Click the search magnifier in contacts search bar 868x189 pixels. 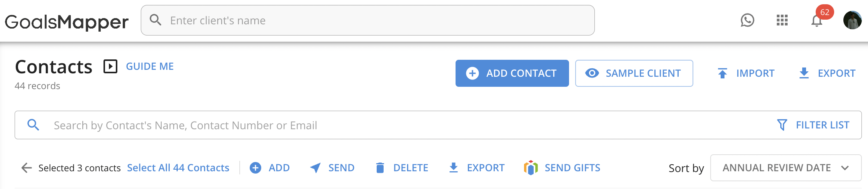[x=33, y=125]
